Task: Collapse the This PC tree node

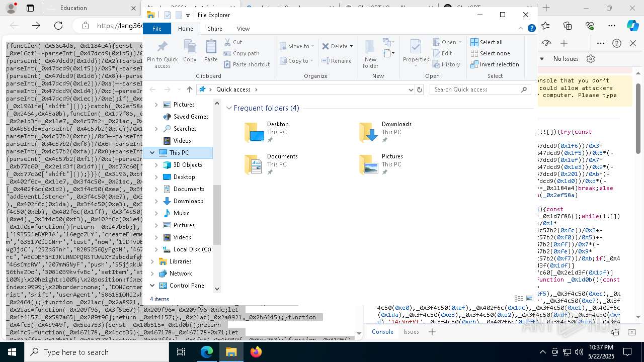Action: [152, 153]
